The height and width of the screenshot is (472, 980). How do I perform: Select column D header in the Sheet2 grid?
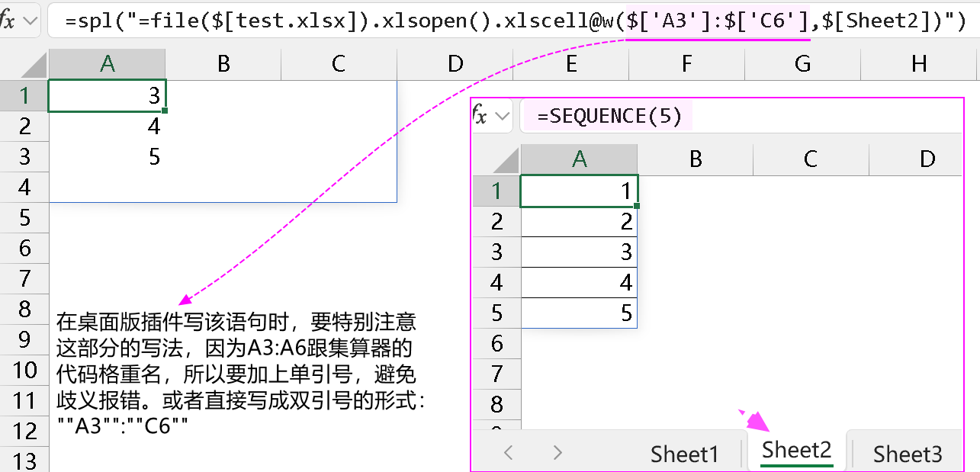927,159
